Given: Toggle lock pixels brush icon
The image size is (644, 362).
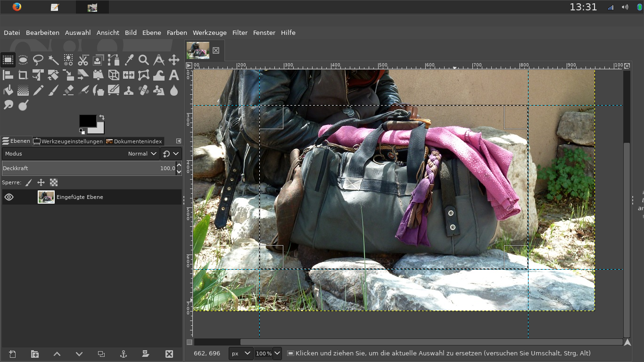Looking at the screenshot, I should click(x=29, y=182).
